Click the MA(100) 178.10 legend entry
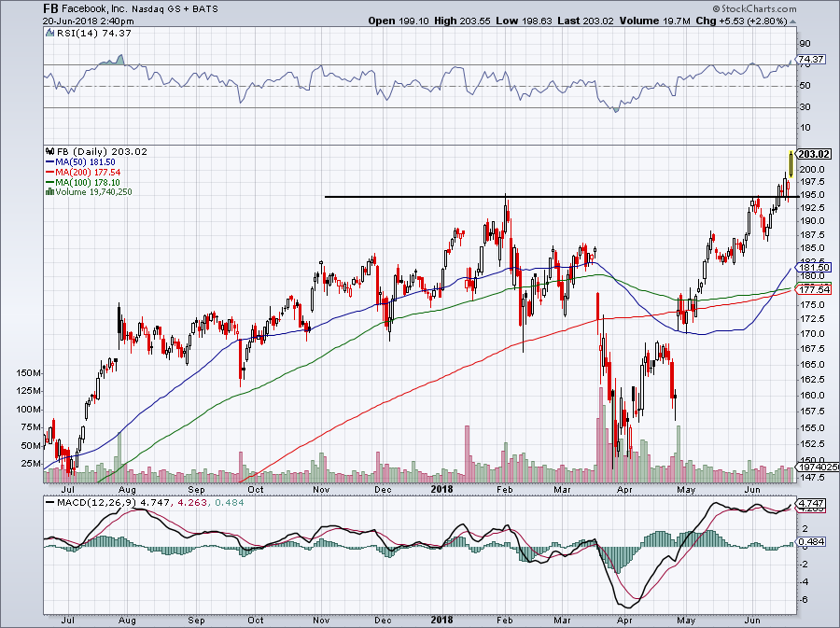This screenshot has width=840, height=628. click(88, 183)
